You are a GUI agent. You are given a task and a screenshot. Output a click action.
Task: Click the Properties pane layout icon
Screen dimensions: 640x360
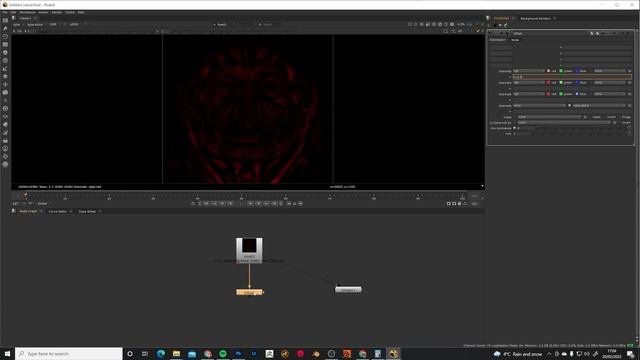pos(488,18)
